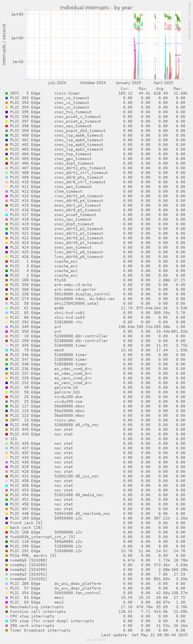
Task: Click the Munin 2.0.73 footer text
Action: tap(96, 639)
